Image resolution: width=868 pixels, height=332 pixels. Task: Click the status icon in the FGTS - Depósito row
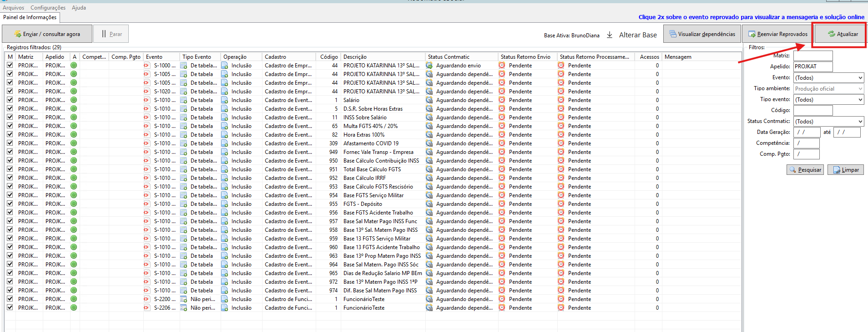429,204
